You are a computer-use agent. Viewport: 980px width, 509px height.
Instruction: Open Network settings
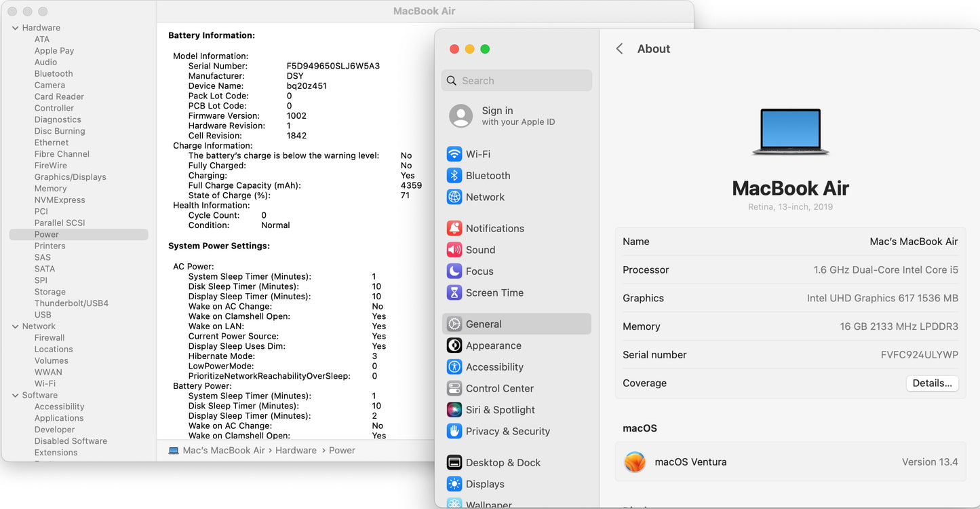(485, 197)
